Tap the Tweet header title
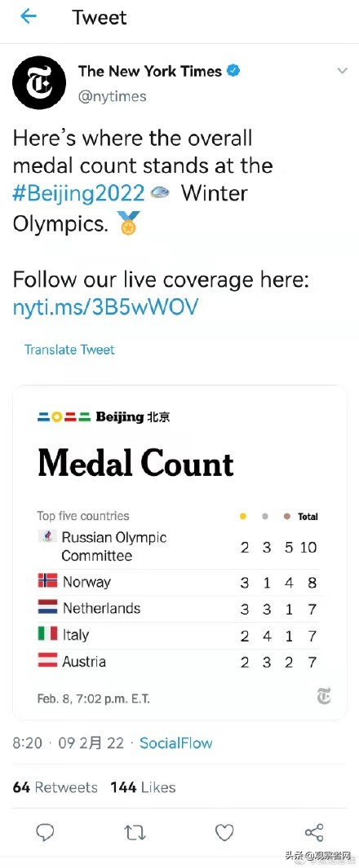 (100, 17)
